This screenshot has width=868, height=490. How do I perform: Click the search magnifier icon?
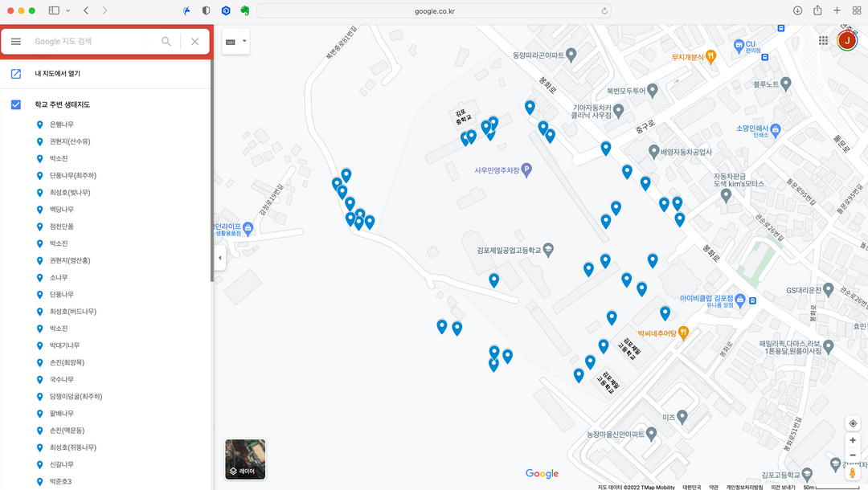point(166,42)
